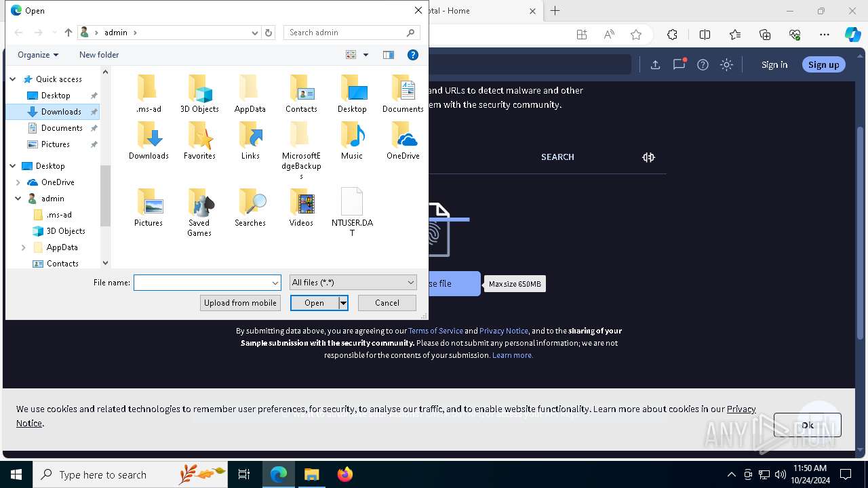Select Downloads in Quick access tree
This screenshot has height=488, width=868.
pyautogui.click(x=54, y=112)
